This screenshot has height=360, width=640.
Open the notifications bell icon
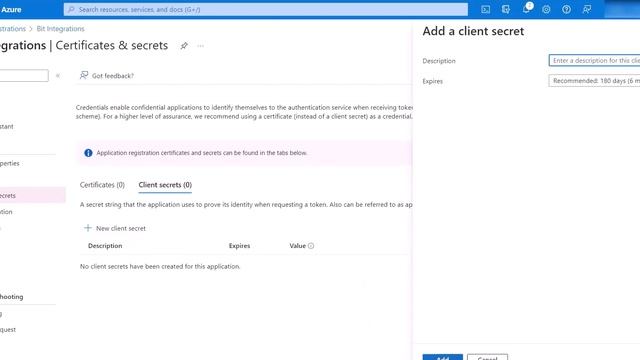point(527,9)
